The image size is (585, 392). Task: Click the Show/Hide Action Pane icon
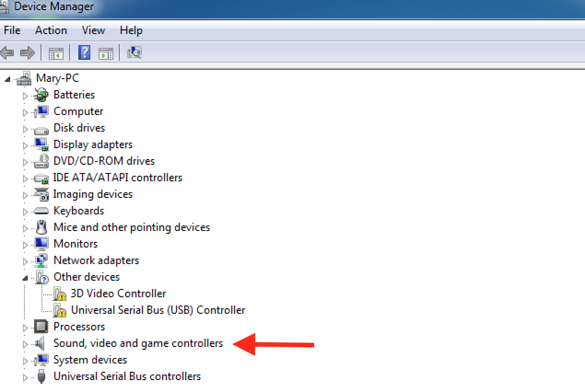[105, 53]
